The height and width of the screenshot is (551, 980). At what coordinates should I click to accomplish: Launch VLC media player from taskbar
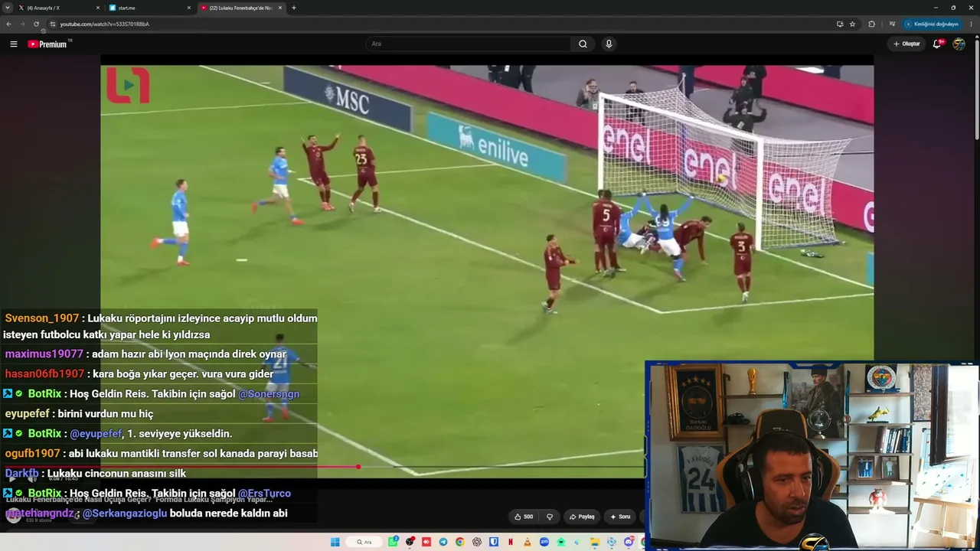pos(528,542)
